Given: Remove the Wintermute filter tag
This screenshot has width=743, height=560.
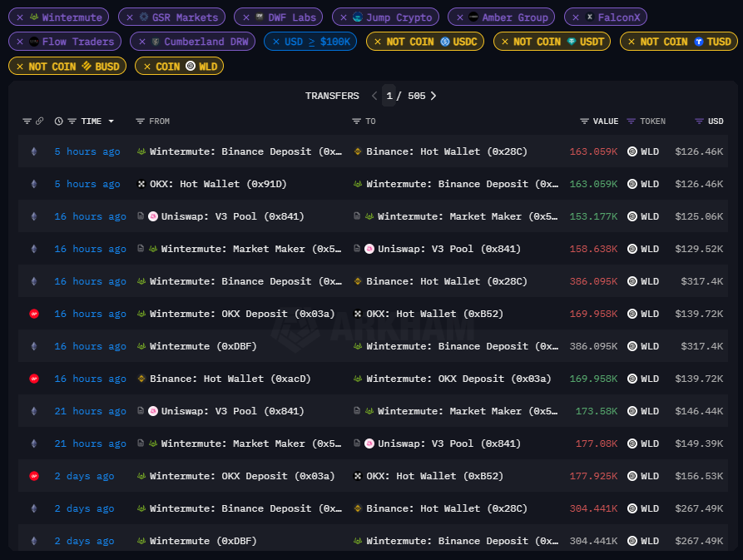Looking at the screenshot, I should pyautogui.click(x=19, y=17).
